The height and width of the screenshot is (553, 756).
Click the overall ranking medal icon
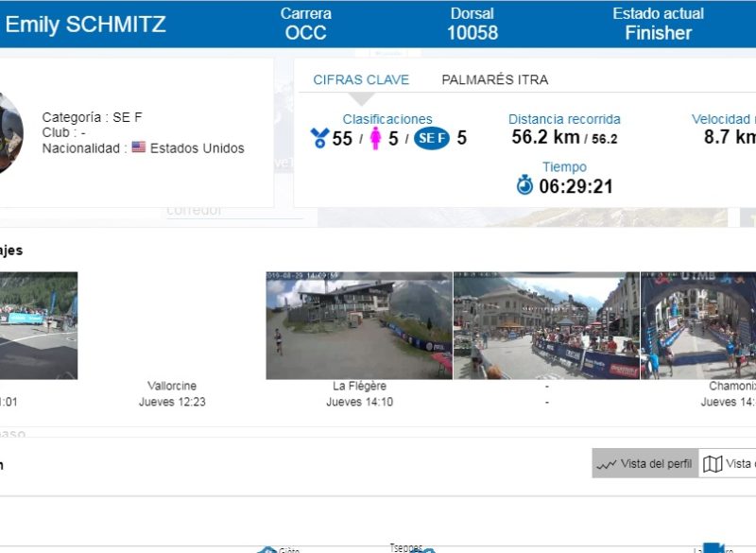[x=319, y=138]
